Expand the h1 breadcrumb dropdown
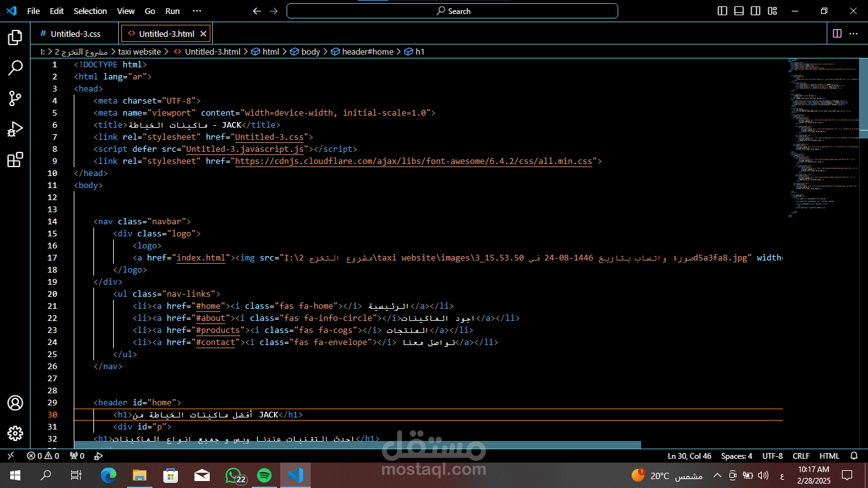868x488 pixels. coord(415,51)
